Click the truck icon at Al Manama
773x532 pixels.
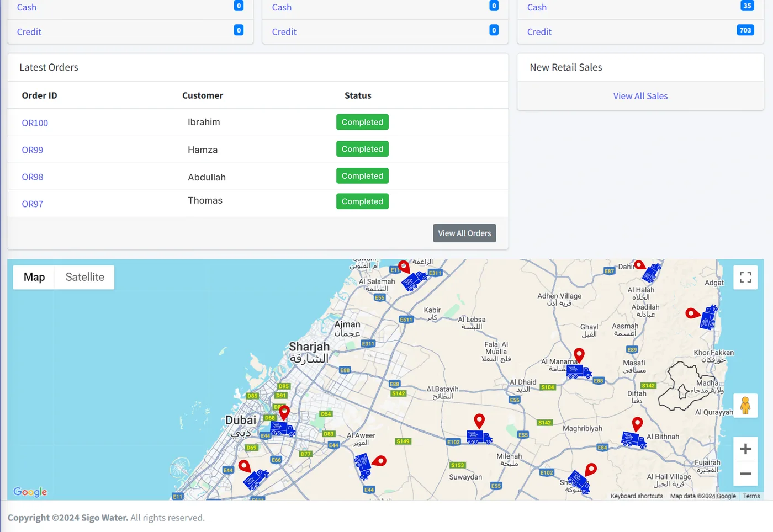(x=579, y=372)
